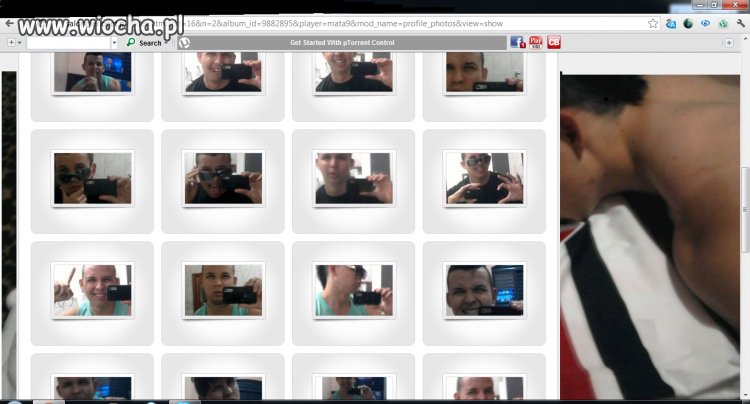750x404 pixels.
Task: Open the translate extension icon
Action: click(x=671, y=23)
